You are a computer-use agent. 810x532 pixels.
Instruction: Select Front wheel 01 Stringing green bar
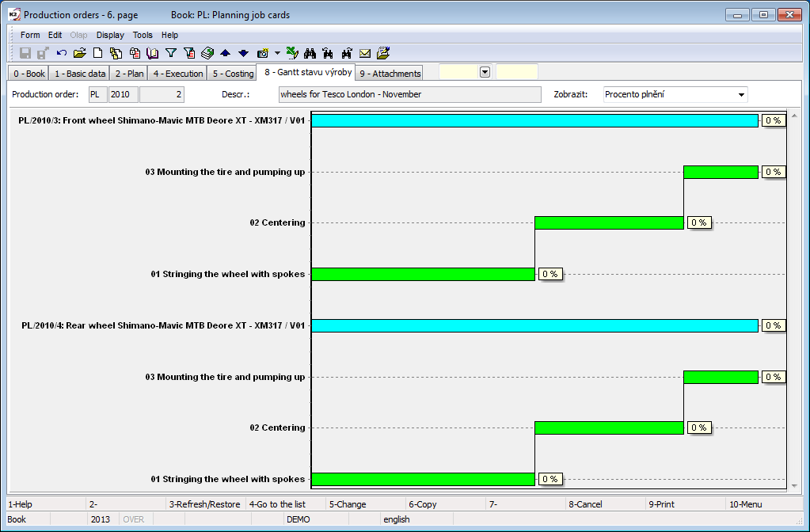click(x=423, y=274)
